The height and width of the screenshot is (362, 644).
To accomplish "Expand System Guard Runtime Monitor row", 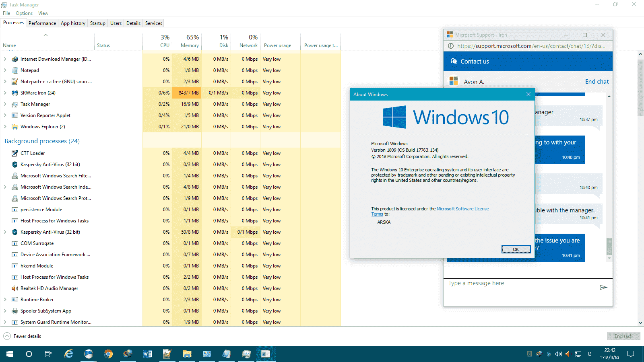I will pyautogui.click(x=5, y=322).
